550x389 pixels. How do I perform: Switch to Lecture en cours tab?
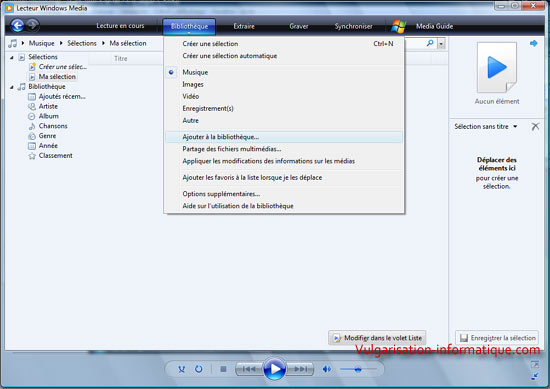pos(120,26)
